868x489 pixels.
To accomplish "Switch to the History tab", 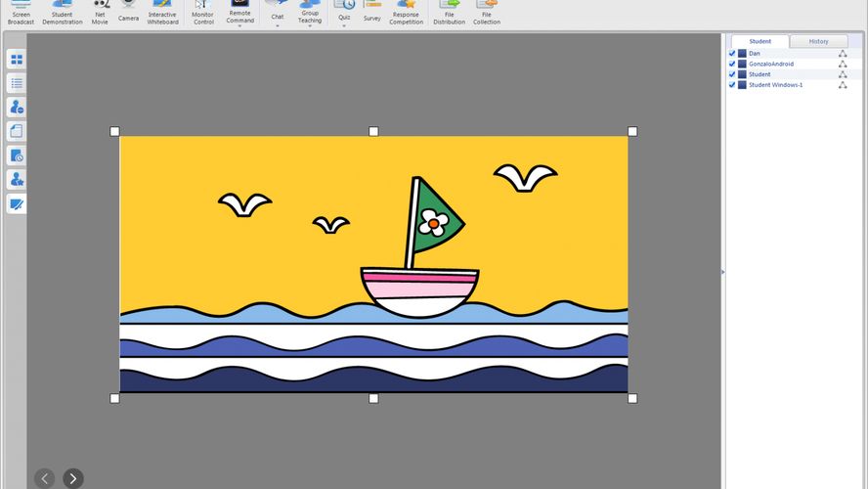I will pos(818,41).
